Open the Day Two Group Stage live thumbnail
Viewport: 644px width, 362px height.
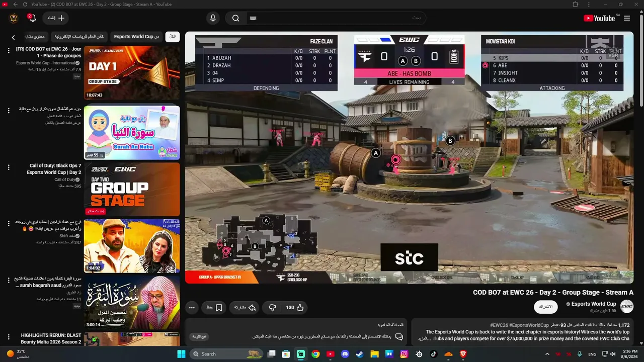[132, 189]
